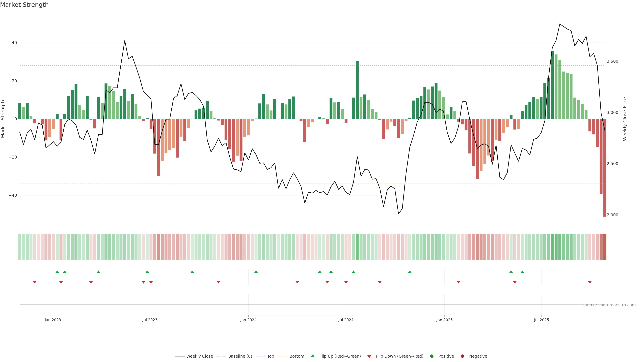Click the 3,500 right-axis tick label
644x362 pixels.
[612, 61]
